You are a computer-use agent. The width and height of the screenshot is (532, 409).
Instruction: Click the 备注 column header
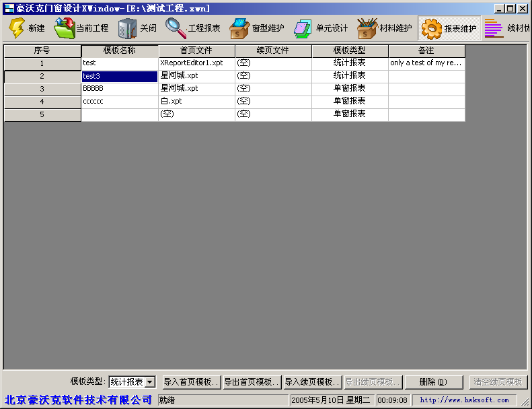pos(426,50)
